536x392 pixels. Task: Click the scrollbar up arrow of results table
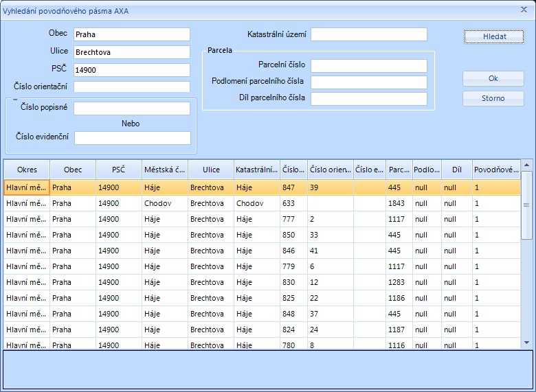[526, 165]
